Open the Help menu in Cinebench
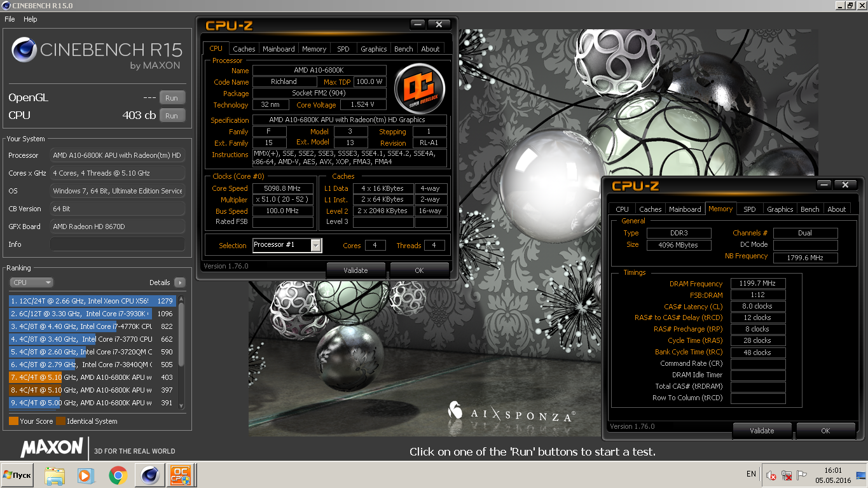The height and width of the screenshot is (488, 868). tap(31, 19)
